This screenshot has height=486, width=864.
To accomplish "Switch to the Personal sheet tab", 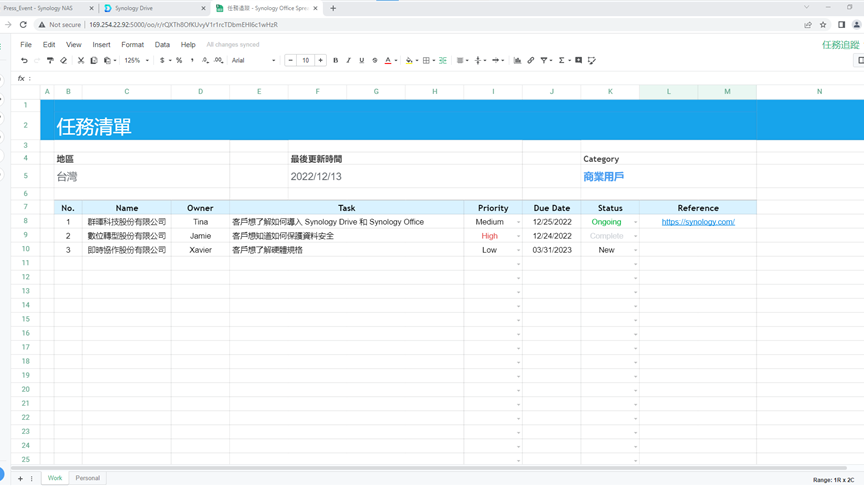I will click(x=88, y=478).
